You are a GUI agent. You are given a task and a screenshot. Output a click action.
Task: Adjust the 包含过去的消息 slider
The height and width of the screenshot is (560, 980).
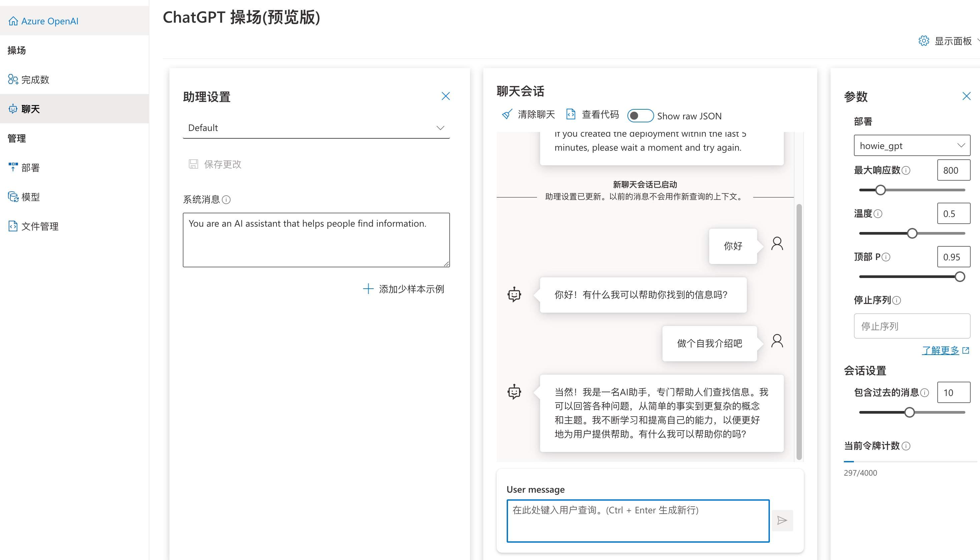[x=909, y=412]
